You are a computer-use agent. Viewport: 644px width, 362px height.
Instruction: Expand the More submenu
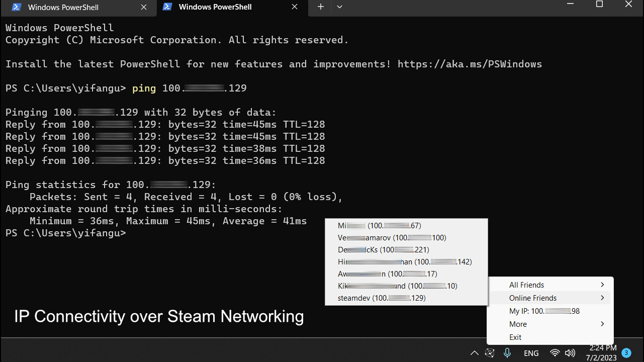pos(518,324)
